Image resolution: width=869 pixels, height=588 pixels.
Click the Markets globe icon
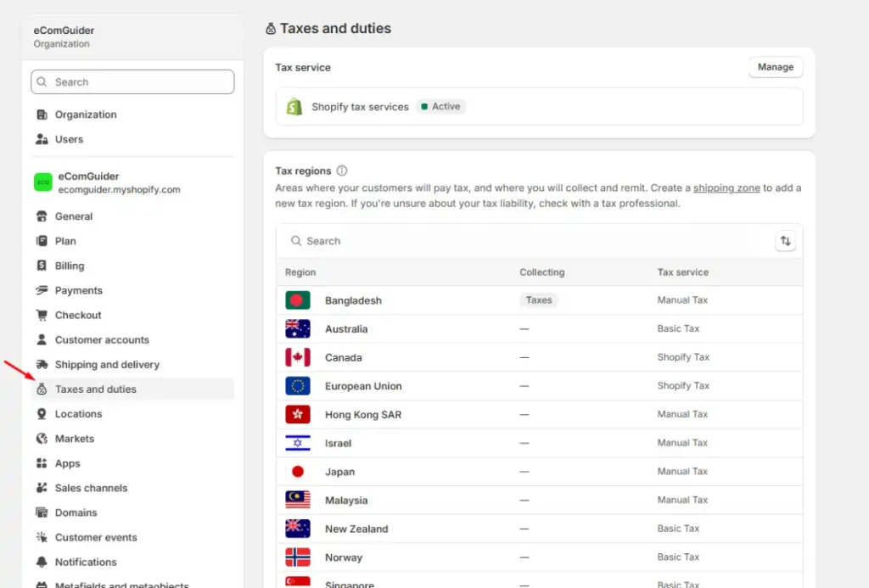click(x=42, y=439)
